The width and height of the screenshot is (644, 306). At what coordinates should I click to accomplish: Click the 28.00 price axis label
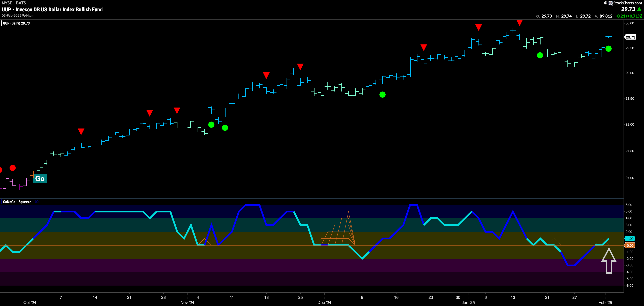point(630,124)
